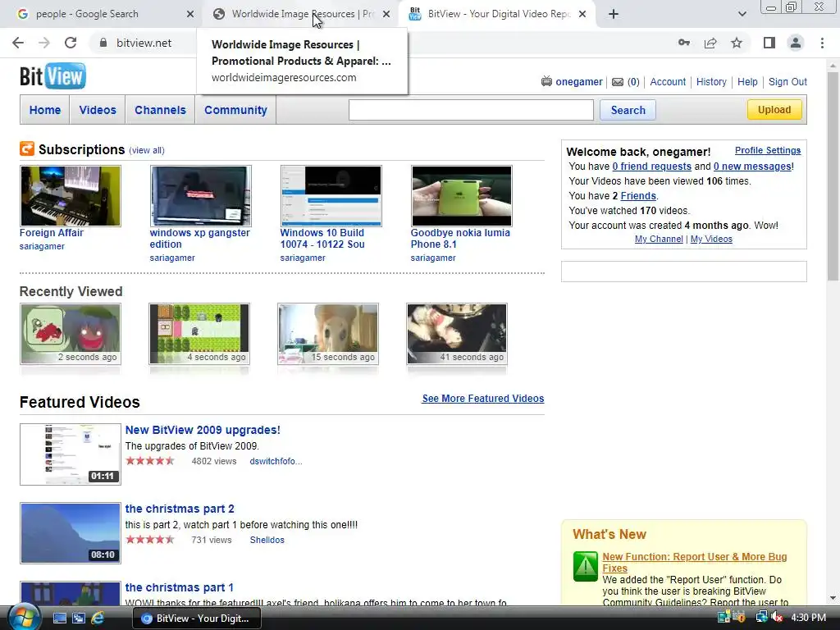The height and width of the screenshot is (630, 840).
Task: Launch Internet Explorer from quick launch
Action: pyautogui.click(x=98, y=619)
